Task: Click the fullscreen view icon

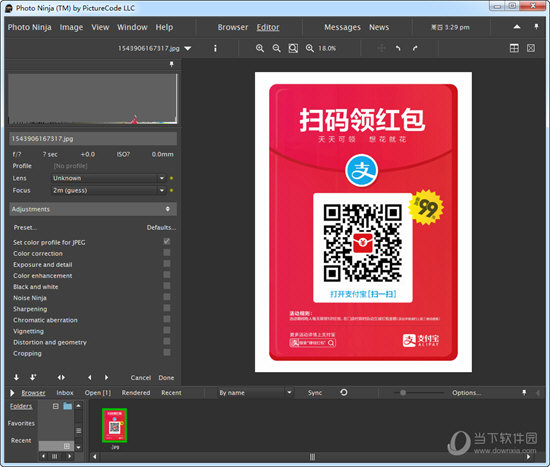Action: tap(531, 48)
